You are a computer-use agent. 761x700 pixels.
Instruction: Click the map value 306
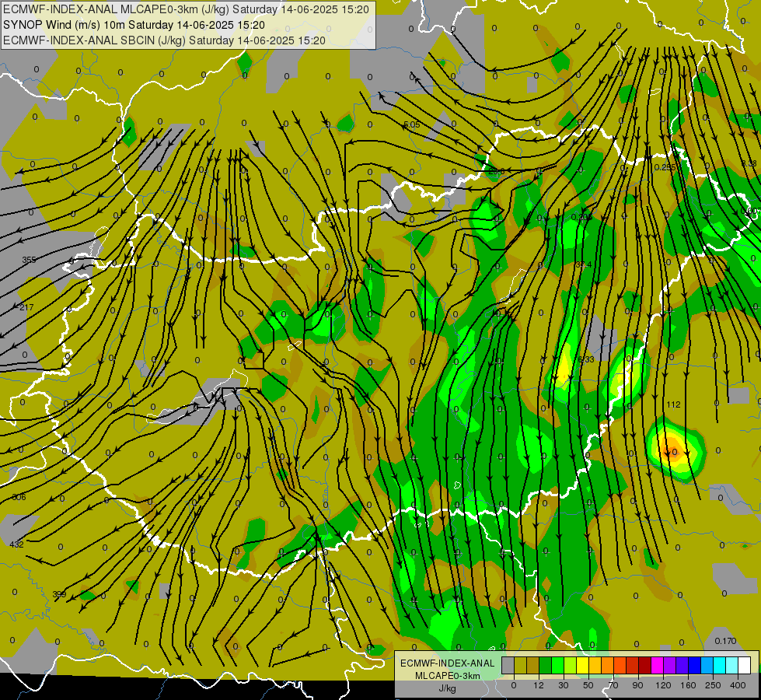[19, 498]
